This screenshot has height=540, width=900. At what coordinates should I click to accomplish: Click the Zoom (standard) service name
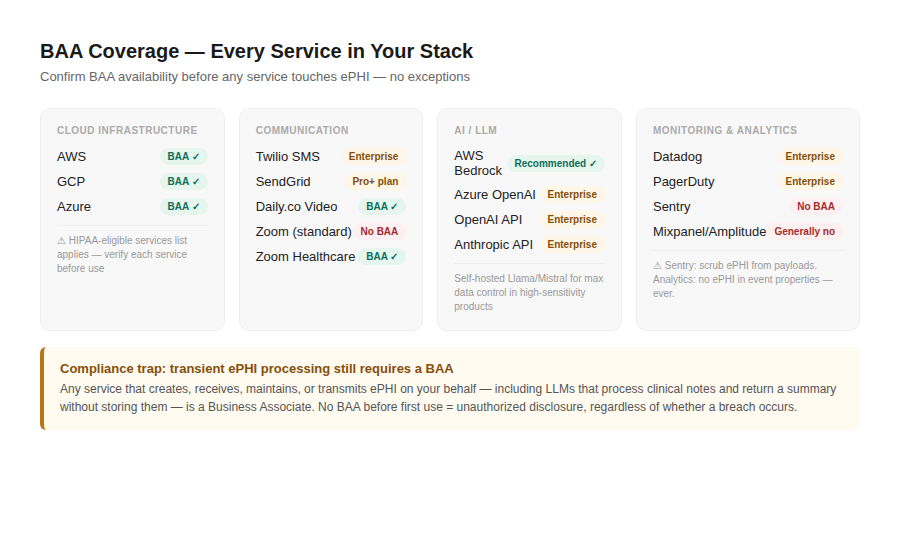point(303,232)
